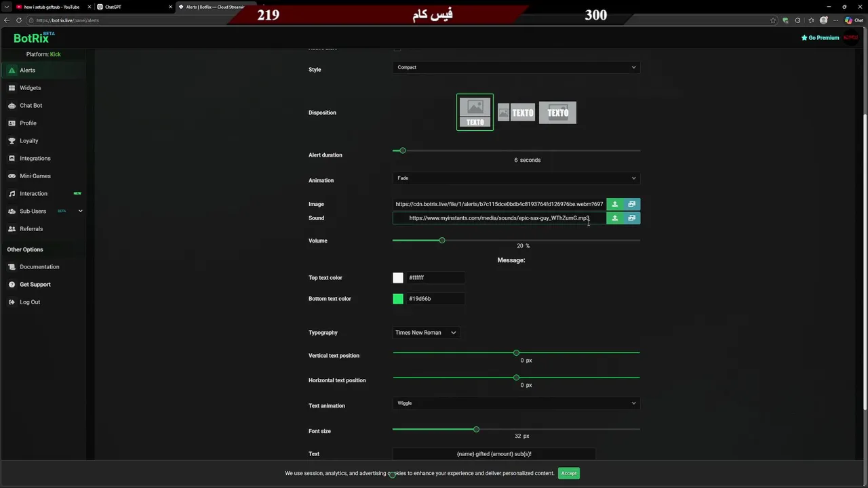Click the browser back arrow
This screenshot has height=488, width=868.
[7, 20]
